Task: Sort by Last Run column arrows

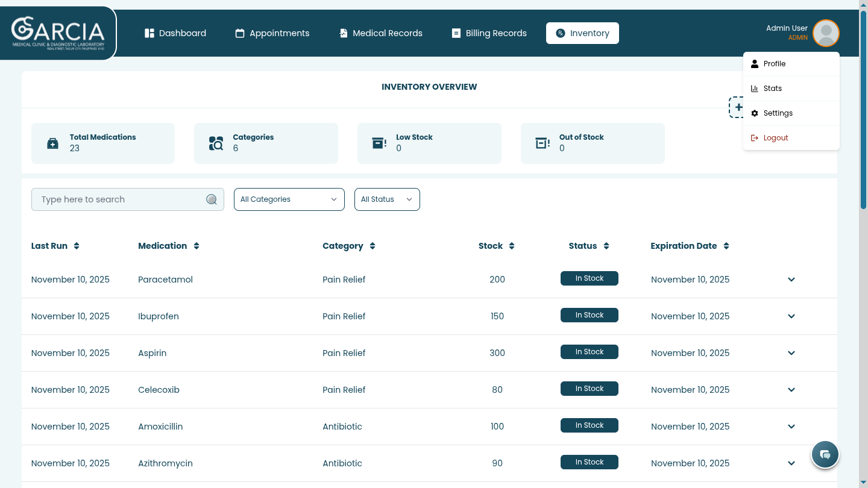Action: tap(77, 246)
